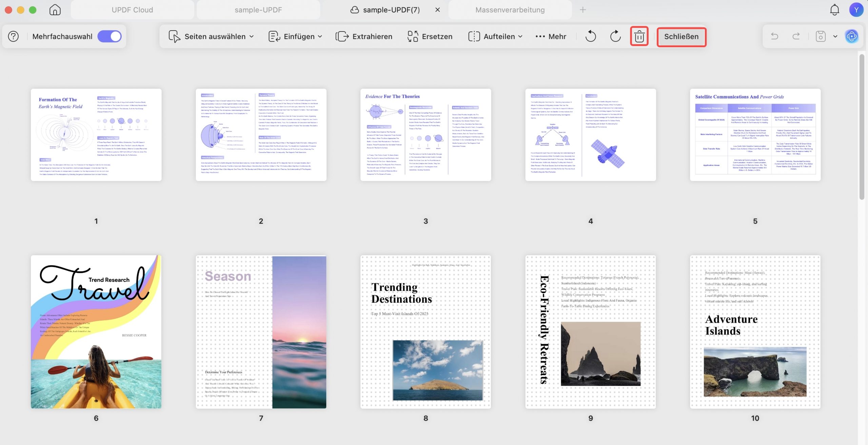Switch to the UPDF Cloud tab

(132, 10)
